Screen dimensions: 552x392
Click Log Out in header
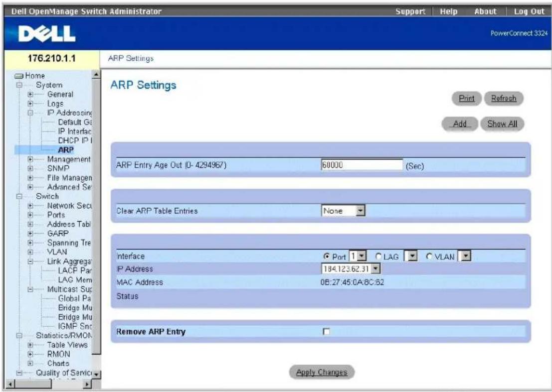(529, 11)
